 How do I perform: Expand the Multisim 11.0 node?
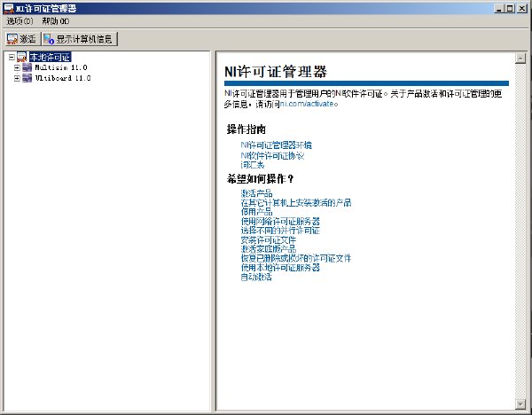(17, 67)
